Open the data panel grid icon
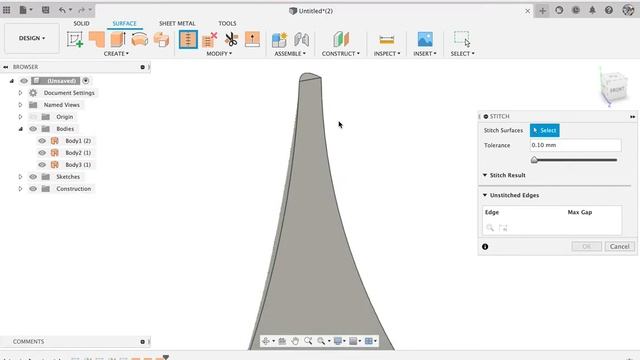The height and width of the screenshot is (360, 640). pyautogui.click(x=7, y=10)
